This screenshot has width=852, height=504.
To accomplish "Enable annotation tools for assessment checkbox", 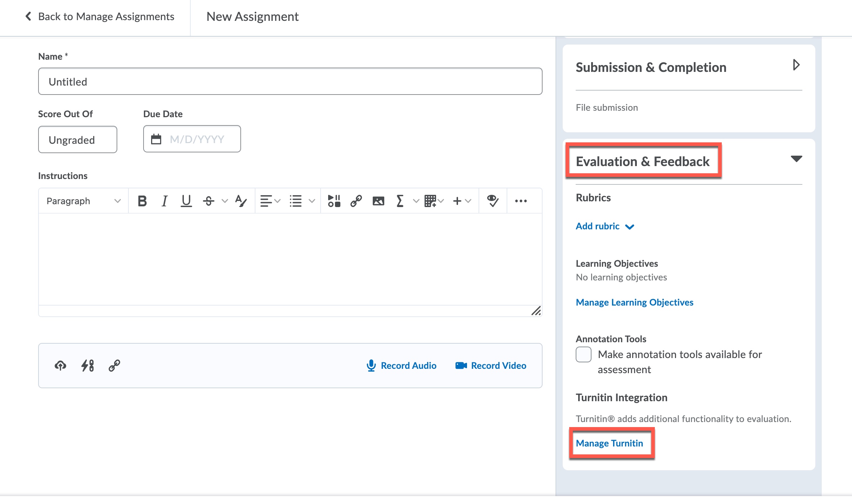I will 583,354.
